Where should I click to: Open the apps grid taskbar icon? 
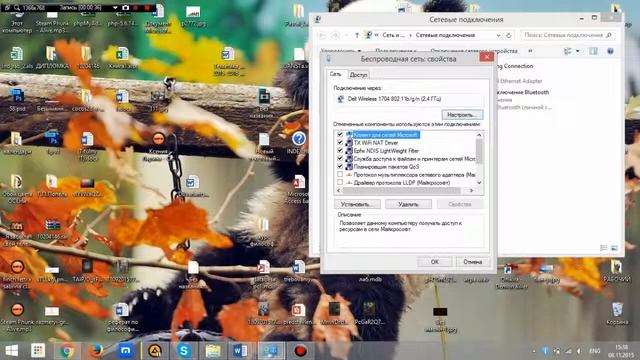38,350
